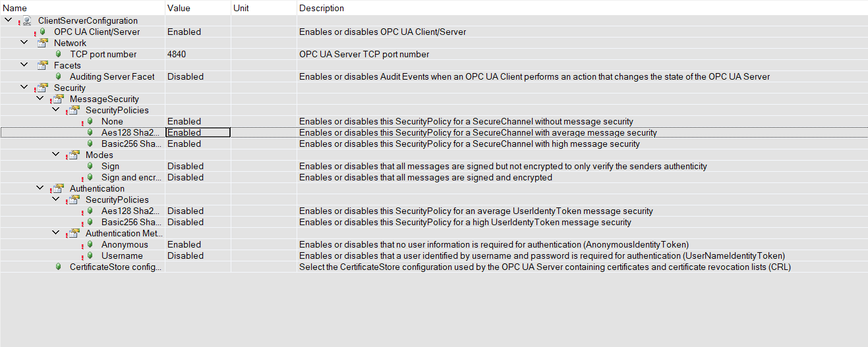Select the Username authentication row
Screen dimensions: 868x347
(x=122, y=255)
